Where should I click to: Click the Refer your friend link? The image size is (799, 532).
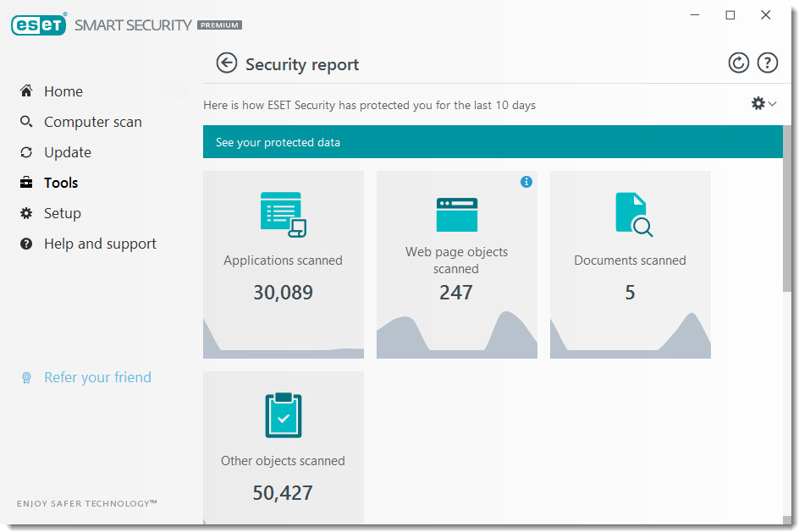point(97,377)
